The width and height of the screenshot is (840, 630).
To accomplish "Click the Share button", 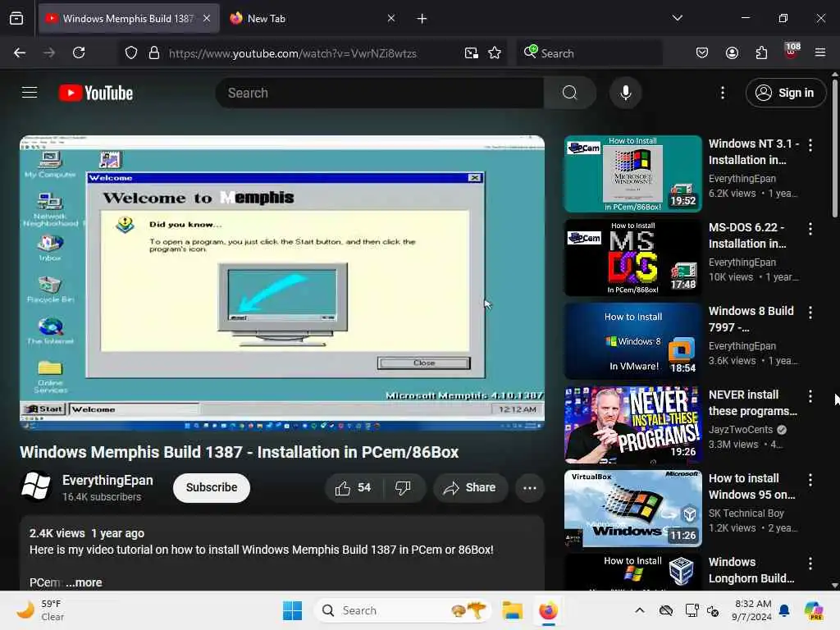I will coord(470,487).
